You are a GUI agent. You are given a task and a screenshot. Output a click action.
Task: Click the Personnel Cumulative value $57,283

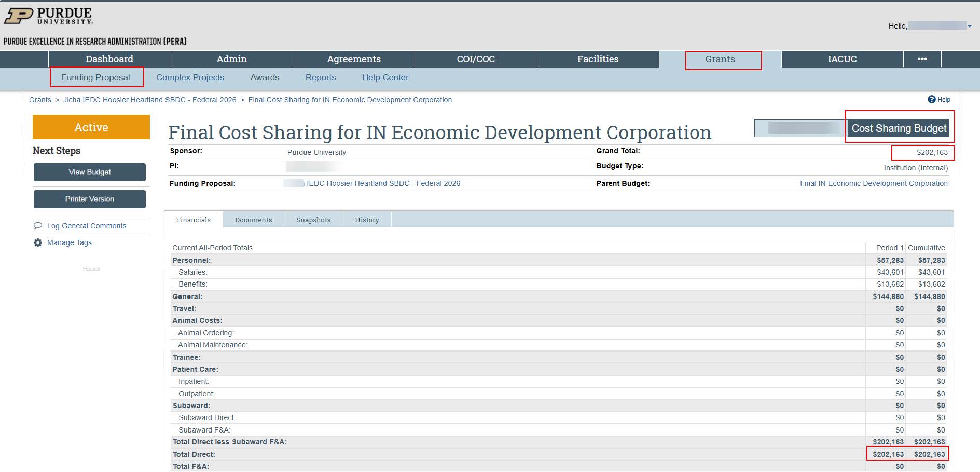coord(931,260)
